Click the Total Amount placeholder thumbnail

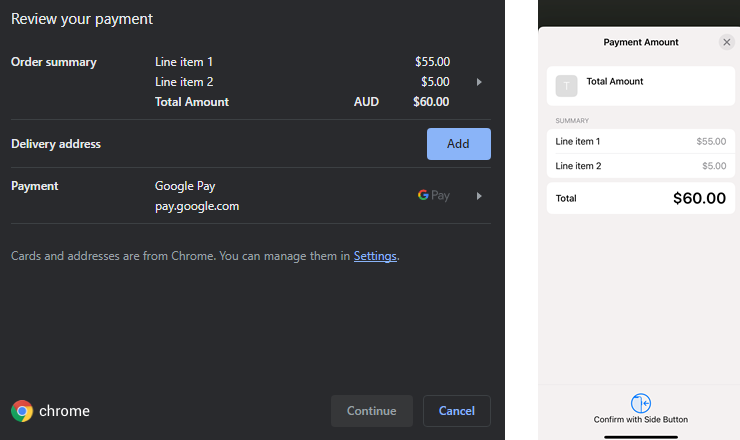point(567,86)
